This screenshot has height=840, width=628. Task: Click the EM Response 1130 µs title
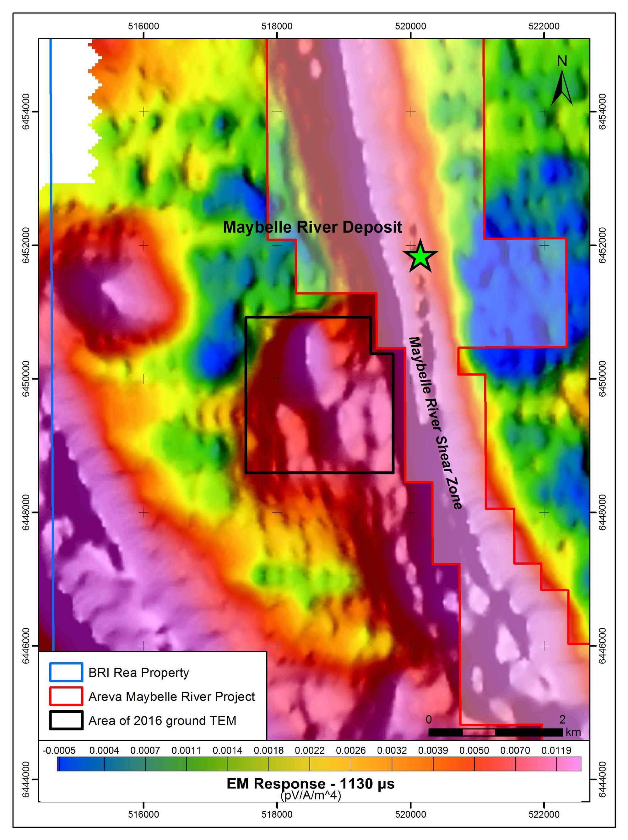(310, 783)
